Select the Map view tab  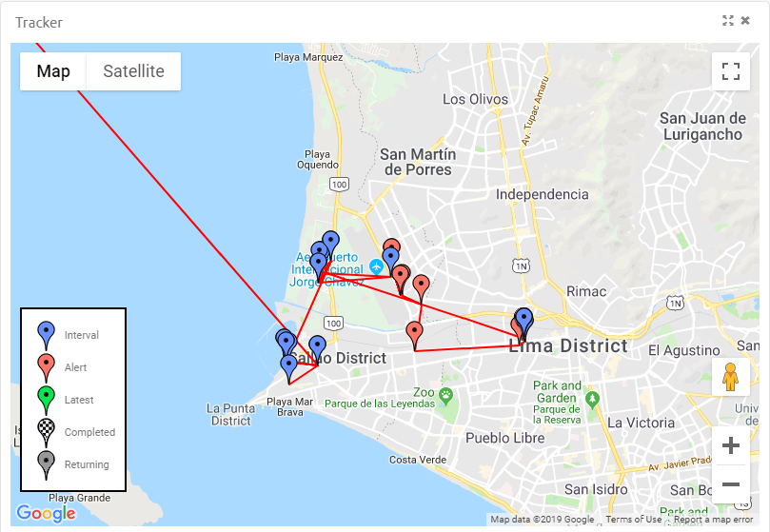53,71
